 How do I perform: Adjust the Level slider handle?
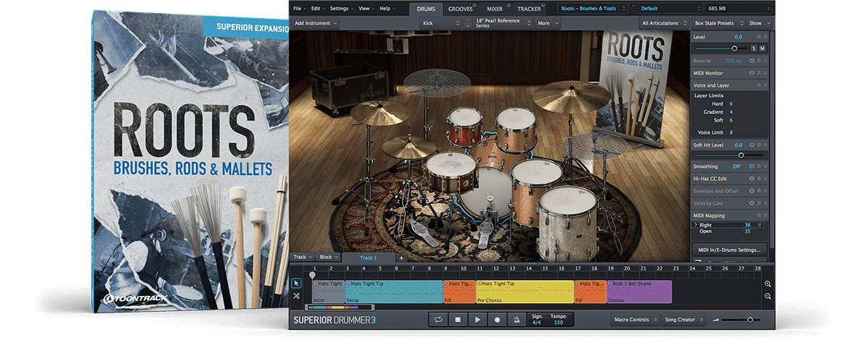[735, 48]
